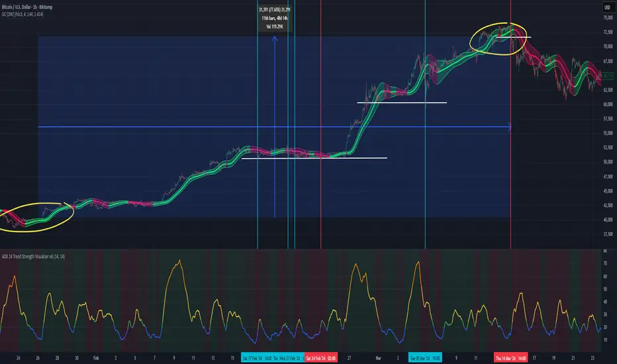
Task: Click the 28 date label on time axis
Action: 57,358
